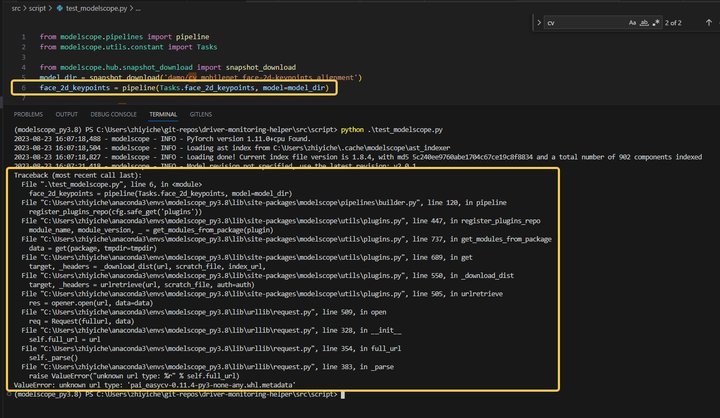Select the TERMINAL panel tab
This screenshot has width=720, height=418.
[163, 114]
